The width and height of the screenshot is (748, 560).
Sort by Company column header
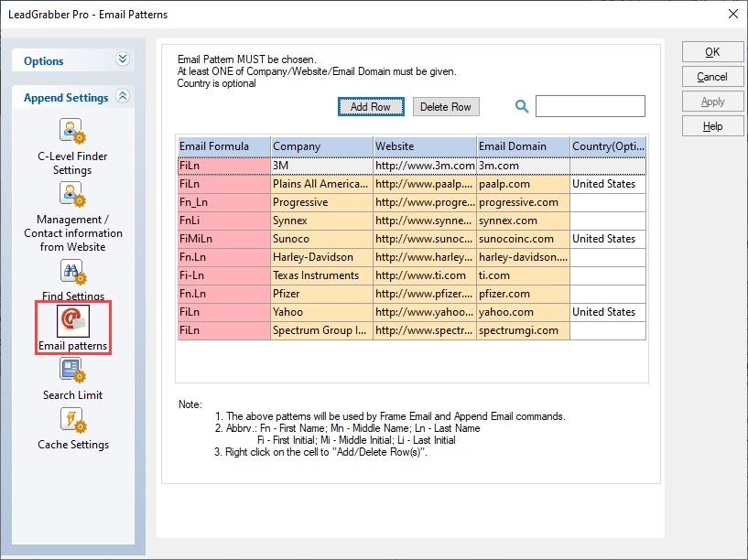[x=321, y=146]
